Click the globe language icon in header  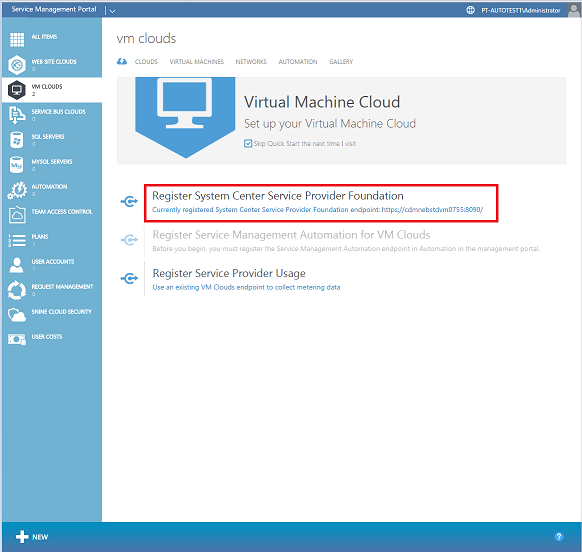pyautogui.click(x=470, y=10)
